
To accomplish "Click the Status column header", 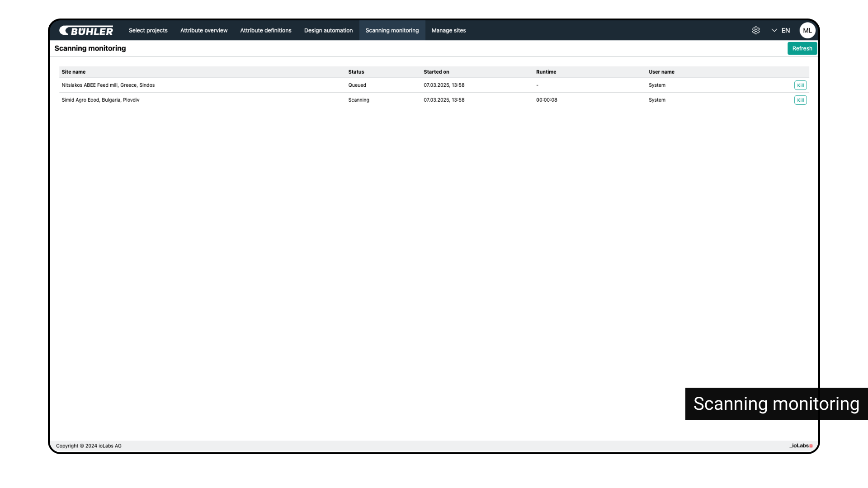I will click(356, 72).
